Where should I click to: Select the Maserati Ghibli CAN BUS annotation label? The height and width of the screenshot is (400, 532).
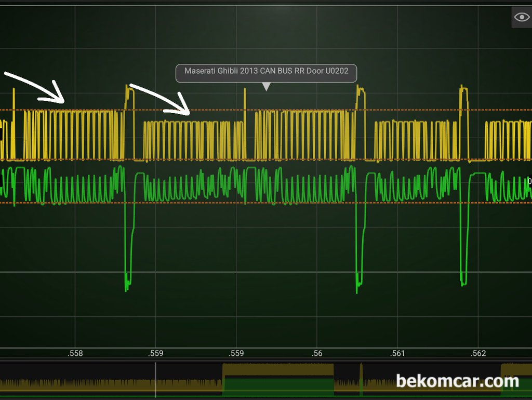pyautogui.click(x=266, y=71)
